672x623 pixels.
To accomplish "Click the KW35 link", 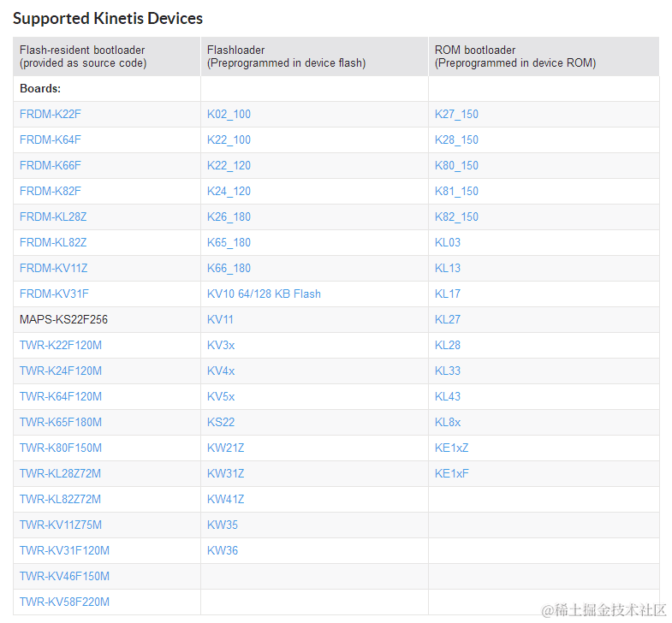I will click(x=223, y=525).
